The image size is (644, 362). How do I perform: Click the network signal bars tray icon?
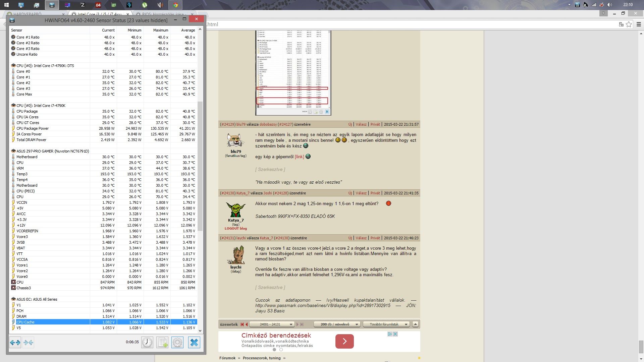(x=594, y=5)
